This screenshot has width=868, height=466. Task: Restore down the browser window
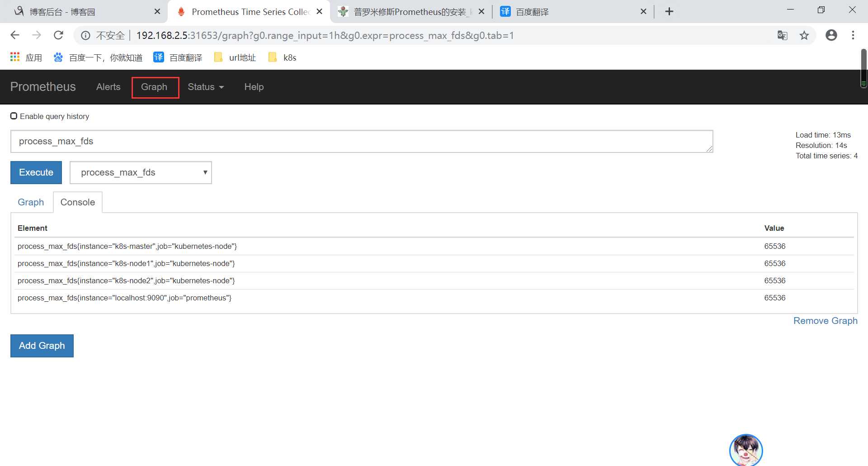[x=821, y=10]
